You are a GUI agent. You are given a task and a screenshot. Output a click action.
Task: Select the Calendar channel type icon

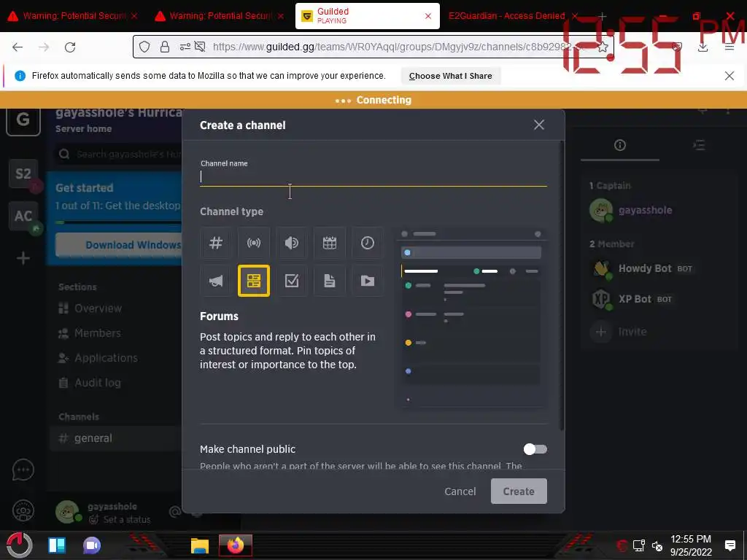(x=330, y=243)
